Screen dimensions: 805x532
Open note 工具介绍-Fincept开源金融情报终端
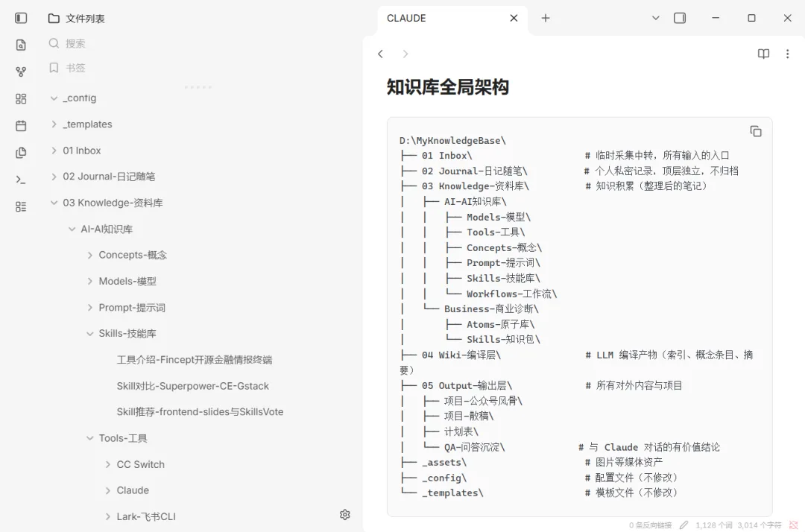[195, 360]
